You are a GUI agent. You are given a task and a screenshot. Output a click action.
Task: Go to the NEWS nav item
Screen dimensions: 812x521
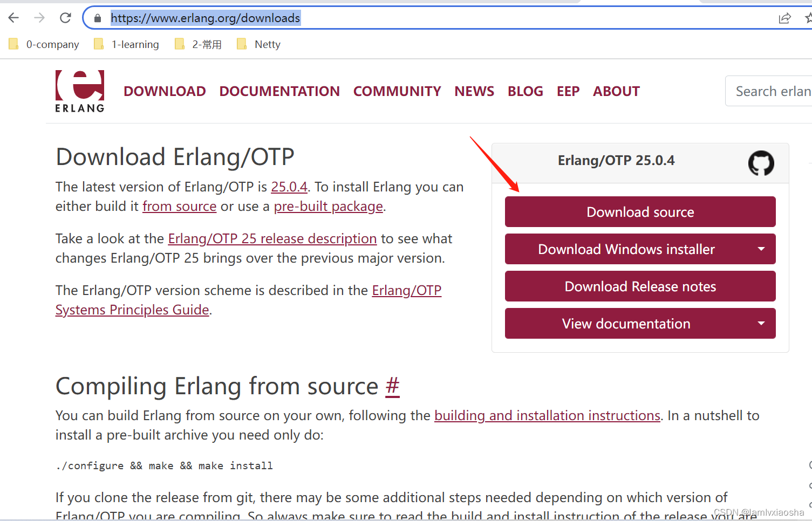pyautogui.click(x=474, y=91)
